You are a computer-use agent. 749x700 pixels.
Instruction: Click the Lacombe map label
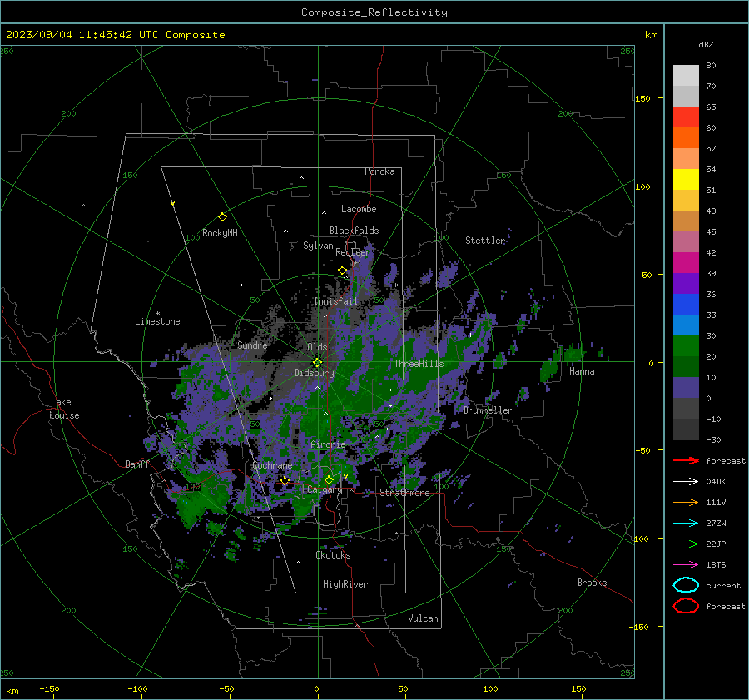pos(359,209)
